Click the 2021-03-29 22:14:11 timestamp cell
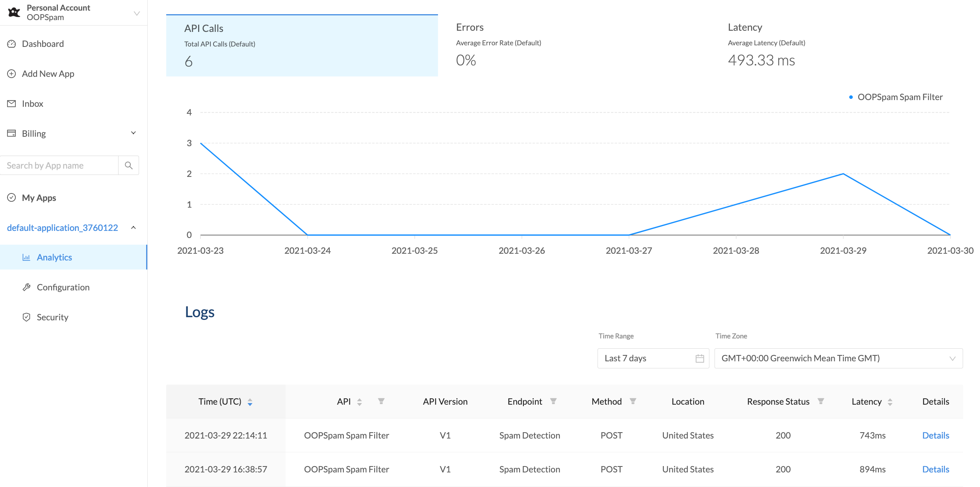The image size is (980, 487). [x=226, y=435]
